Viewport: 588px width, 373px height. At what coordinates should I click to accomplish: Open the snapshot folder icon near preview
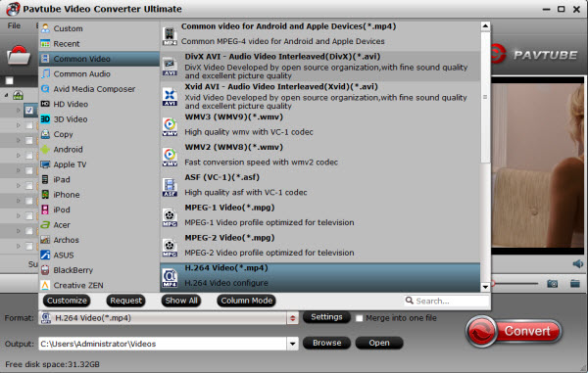(x=575, y=283)
